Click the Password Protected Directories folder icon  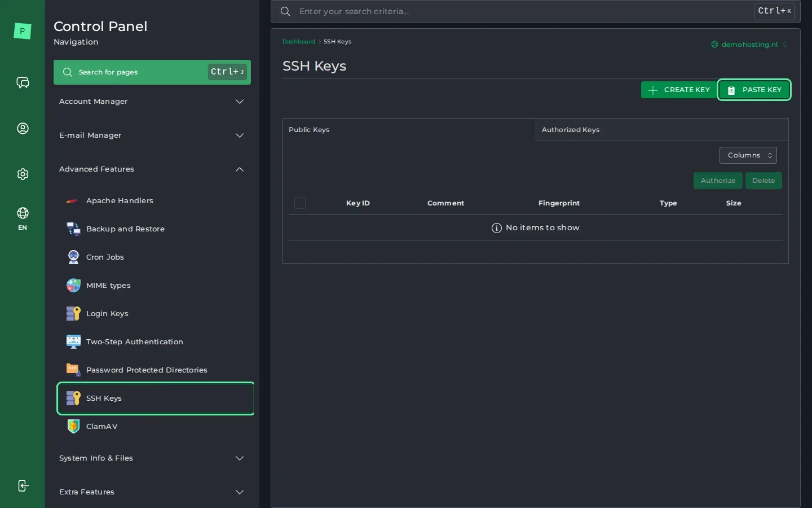73,370
